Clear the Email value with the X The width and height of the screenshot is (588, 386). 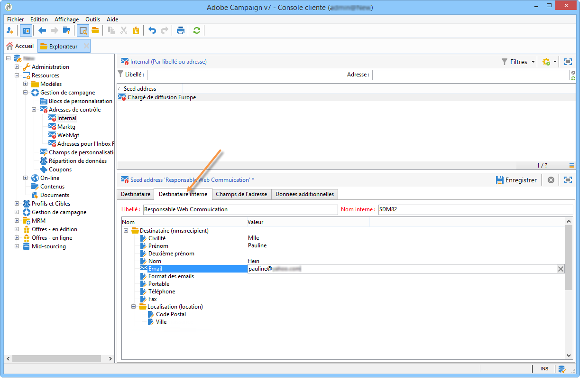click(560, 269)
